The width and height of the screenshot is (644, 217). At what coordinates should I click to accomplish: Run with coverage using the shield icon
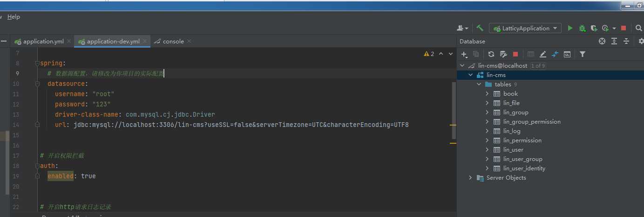pyautogui.click(x=594, y=28)
